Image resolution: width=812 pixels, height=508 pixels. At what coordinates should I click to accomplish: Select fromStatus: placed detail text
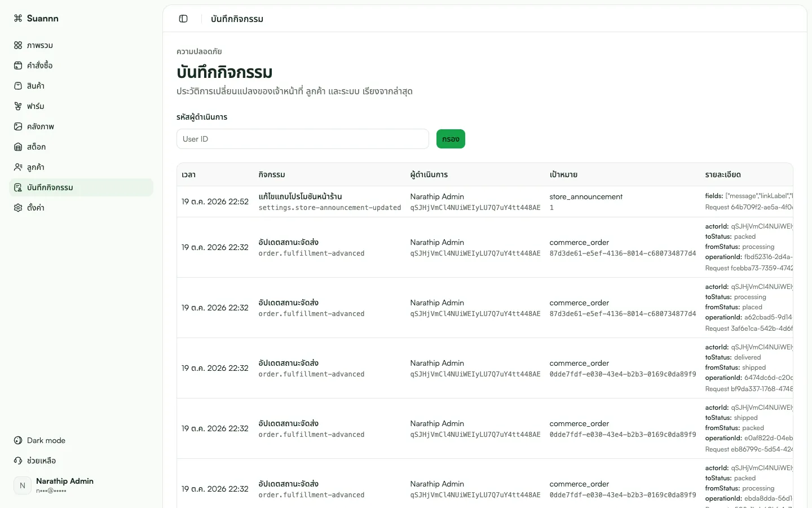pos(734,307)
